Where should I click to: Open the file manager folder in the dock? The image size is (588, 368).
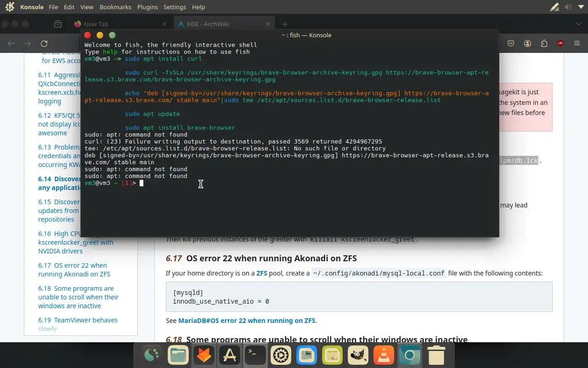[x=178, y=355]
